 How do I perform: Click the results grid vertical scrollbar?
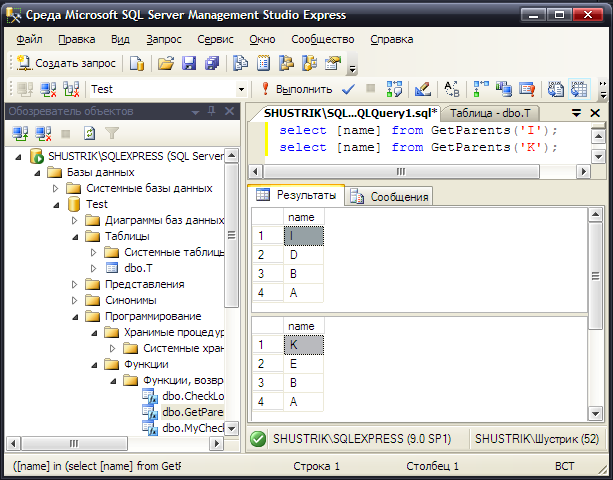595,276
